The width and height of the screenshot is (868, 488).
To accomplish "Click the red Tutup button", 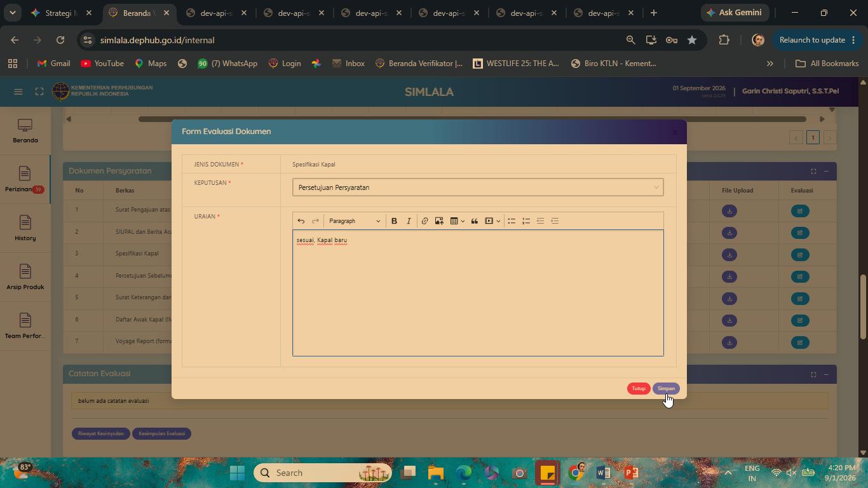I will pyautogui.click(x=639, y=389).
